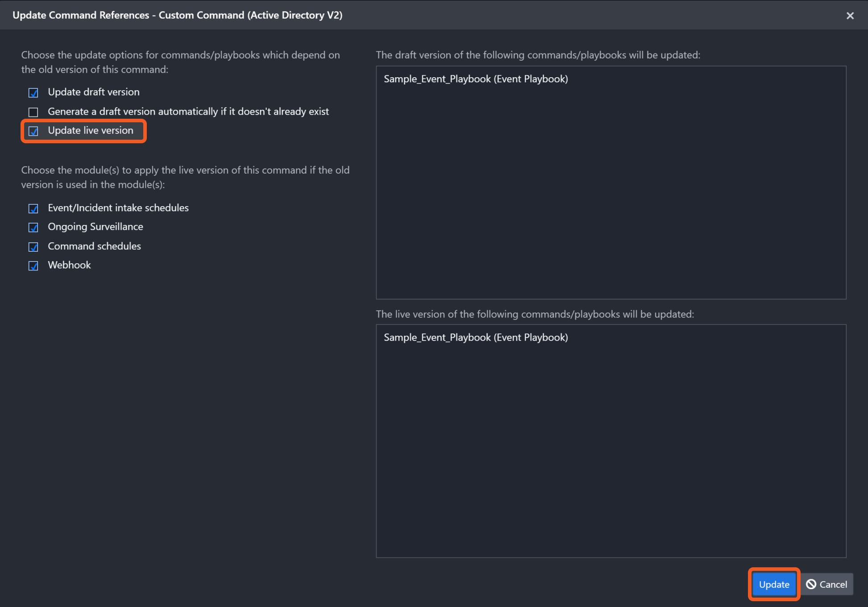Click the draft version list heading text
The width and height of the screenshot is (868, 607).
pos(538,55)
